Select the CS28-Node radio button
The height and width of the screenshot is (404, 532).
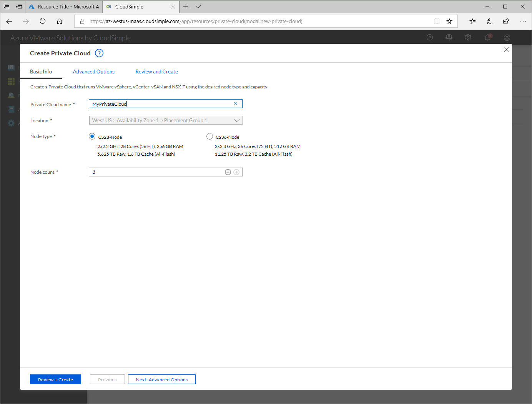(x=92, y=136)
